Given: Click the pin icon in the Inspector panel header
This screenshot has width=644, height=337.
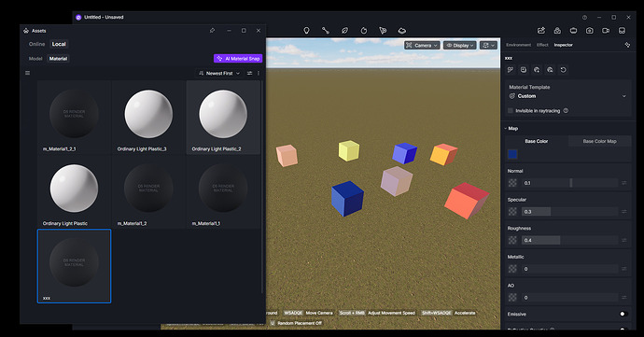Looking at the screenshot, I should tap(627, 45).
